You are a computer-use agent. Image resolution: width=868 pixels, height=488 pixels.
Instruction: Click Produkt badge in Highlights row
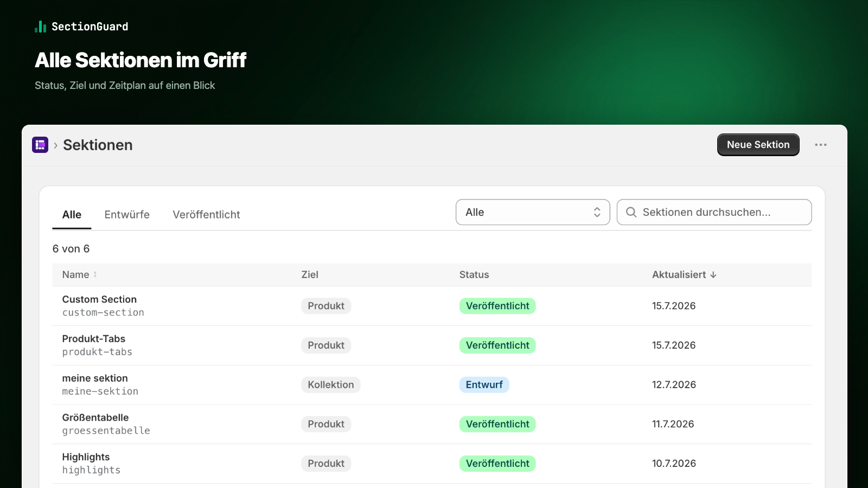pyautogui.click(x=326, y=464)
